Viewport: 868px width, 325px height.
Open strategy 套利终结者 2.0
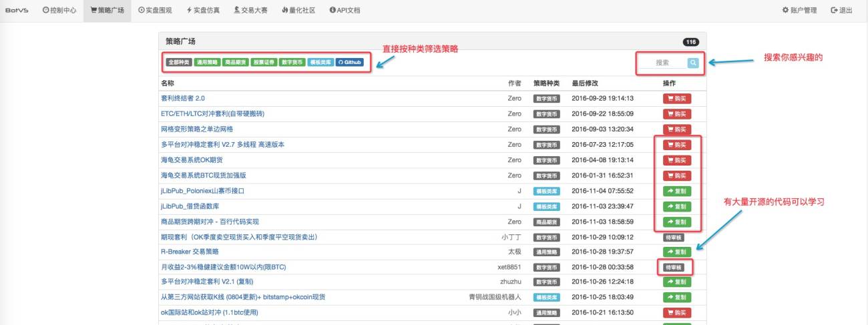183,98
